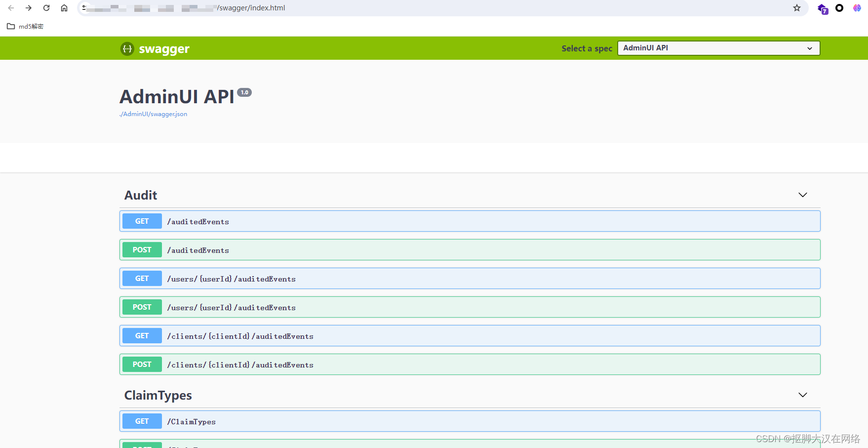Open the black circle extension icon

pos(839,8)
